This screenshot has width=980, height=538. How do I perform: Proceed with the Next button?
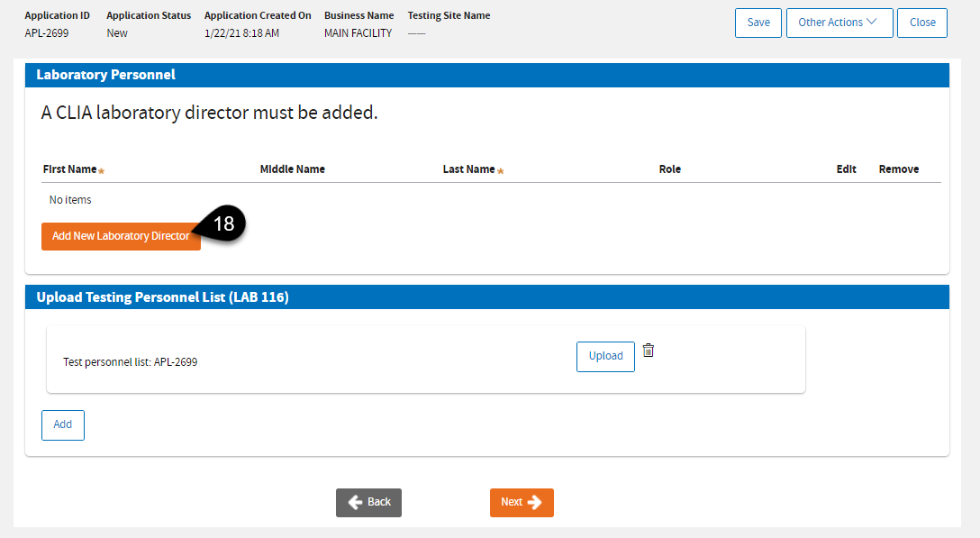pyautogui.click(x=522, y=502)
